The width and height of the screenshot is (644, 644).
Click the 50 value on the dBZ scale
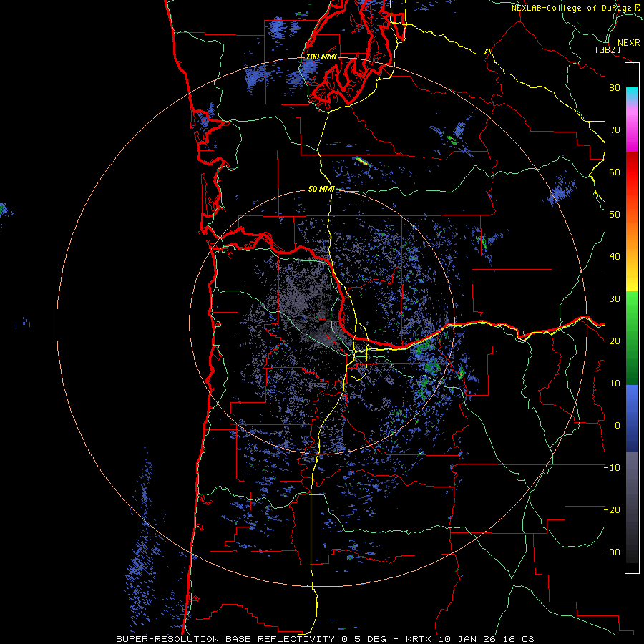[x=615, y=215]
